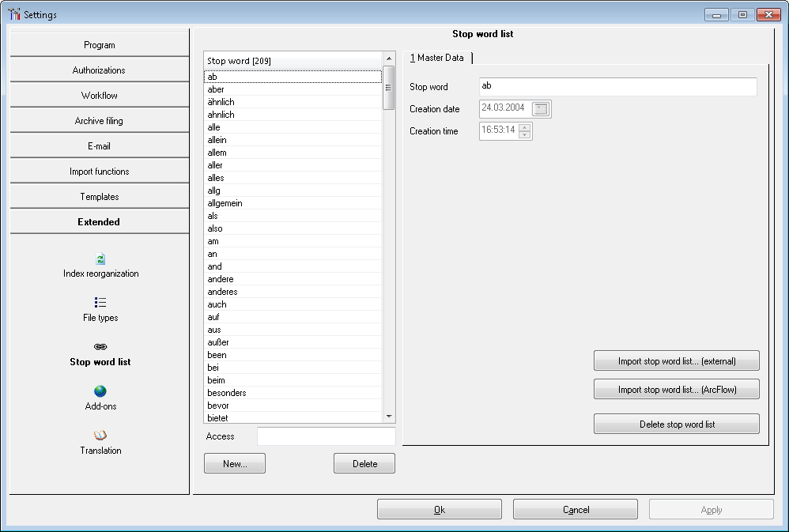Screen dimensions: 789x532
Task: Click the stop word list scrollbar thumb
Action: coord(388,88)
